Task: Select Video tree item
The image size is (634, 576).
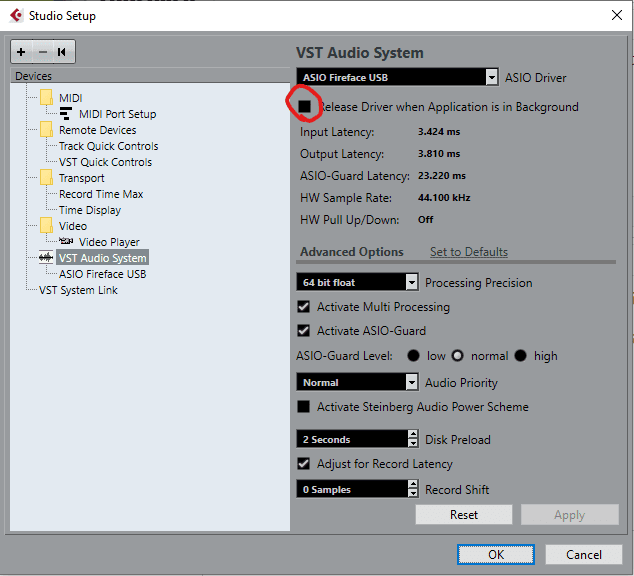Action: [x=73, y=226]
